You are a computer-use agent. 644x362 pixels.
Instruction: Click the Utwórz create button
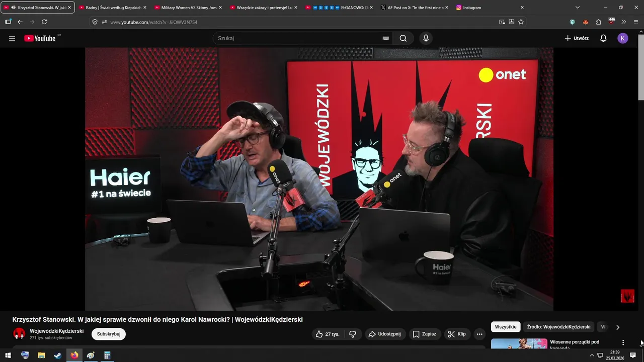pyautogui.click(x=577, y=38)
